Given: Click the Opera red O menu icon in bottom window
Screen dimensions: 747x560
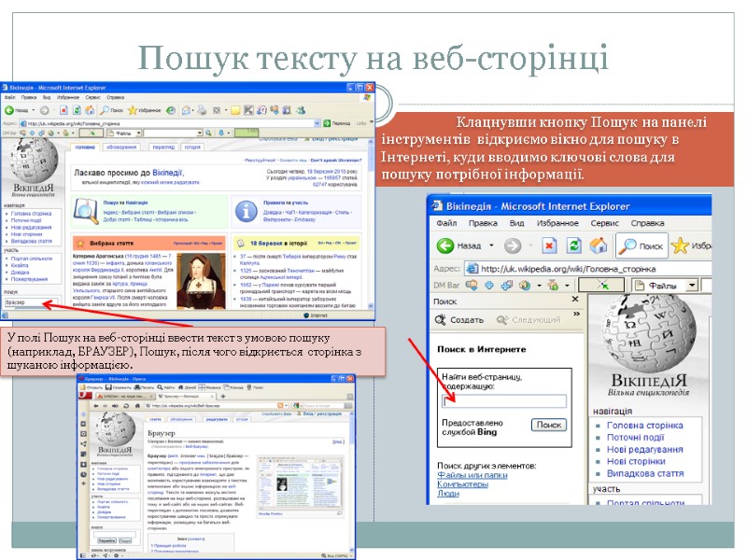Looking at the screenshot, I should click(x=83, y=396).
